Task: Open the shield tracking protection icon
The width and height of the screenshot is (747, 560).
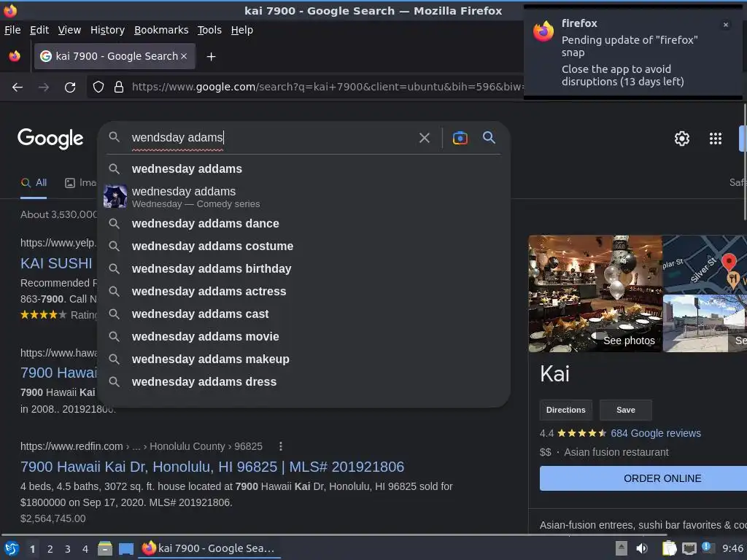Action: (x=98, y=87)
